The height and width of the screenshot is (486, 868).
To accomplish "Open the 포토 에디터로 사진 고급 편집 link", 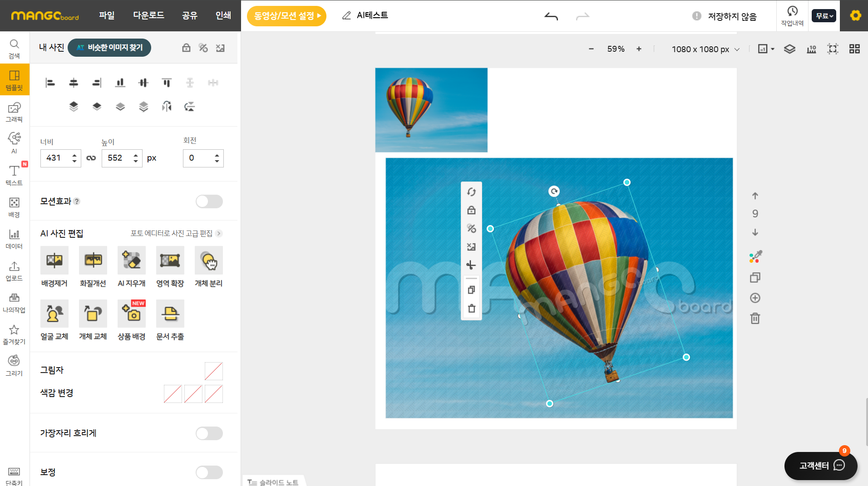I will (x=176, y=233).
